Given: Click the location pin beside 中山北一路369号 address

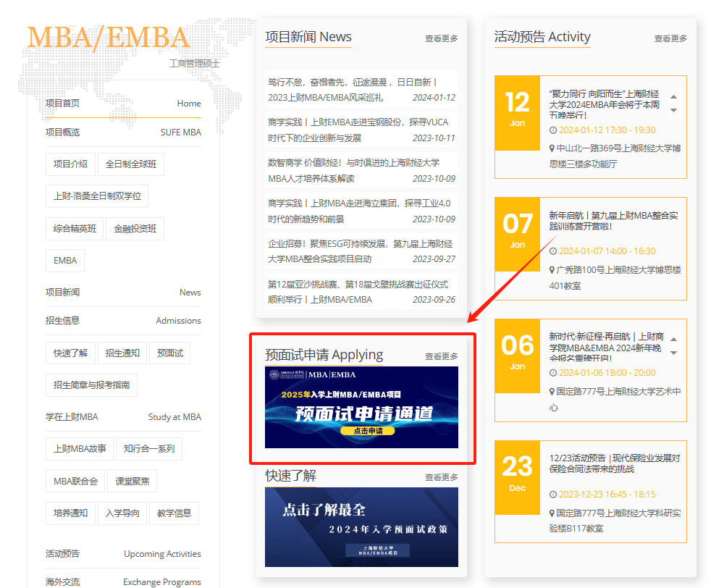Looking at the screenshot, I should tap(552, 148).
